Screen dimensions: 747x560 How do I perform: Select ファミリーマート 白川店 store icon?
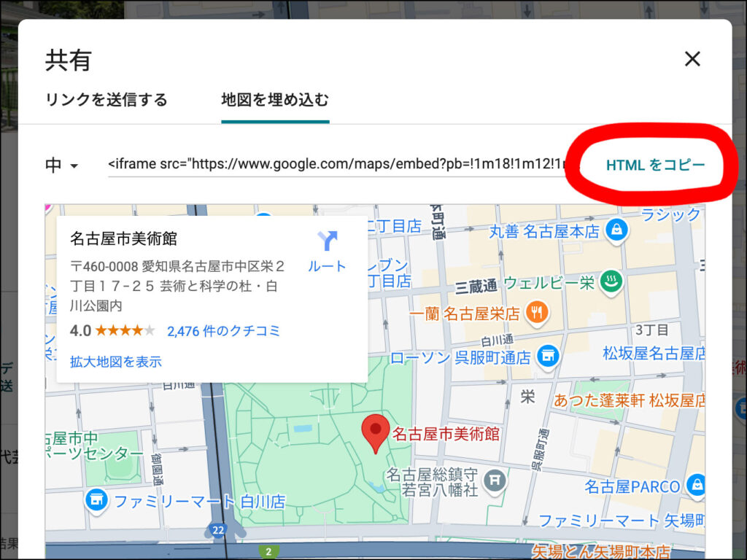[x=96, y=500]
